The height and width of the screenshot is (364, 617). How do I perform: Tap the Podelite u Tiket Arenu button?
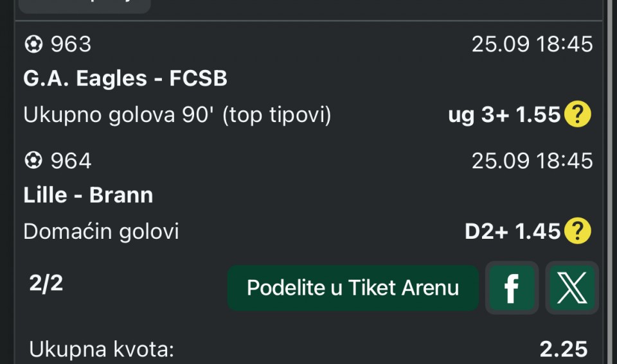[353, 288]
